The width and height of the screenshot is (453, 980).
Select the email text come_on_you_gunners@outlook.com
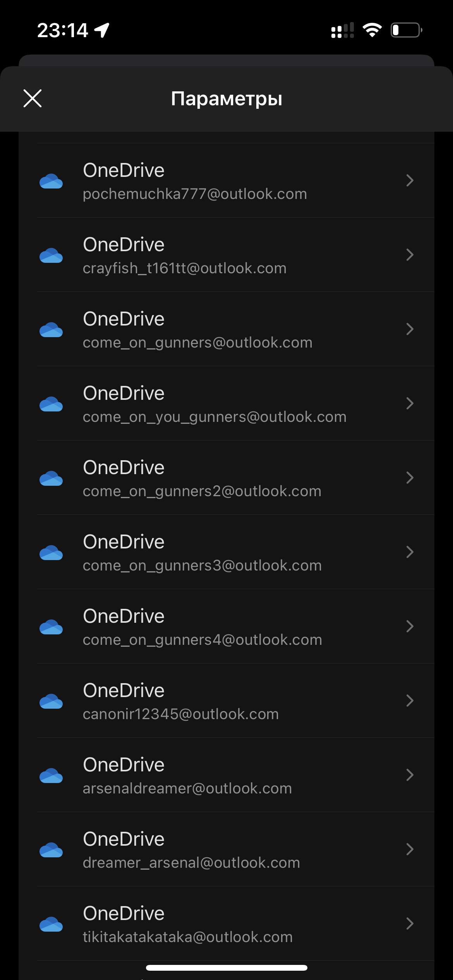[x=214, y=417]
